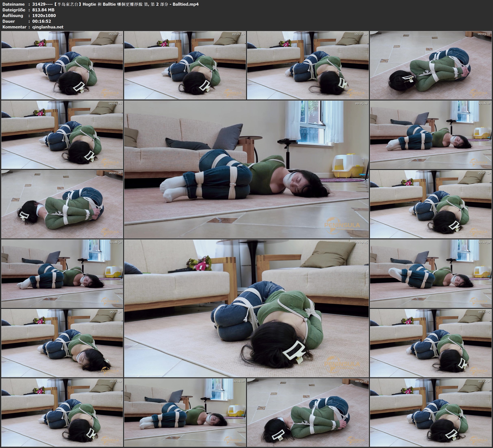Image resolution: width=493 pixels, height=448 pixels.
Task: Select the large 00:09:45 thumbnail
Action: (x=247, y=308)
